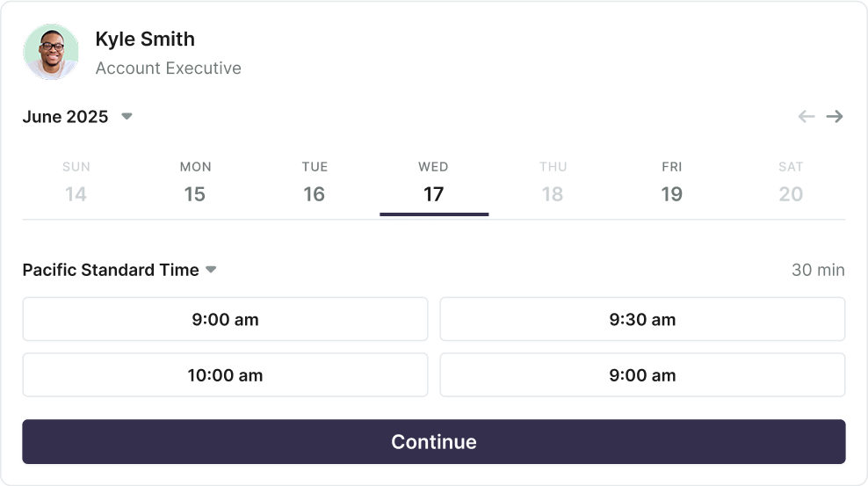Click the caret next to Pacific Standard Time
The height and width of the screenshot is (486, 868).
[211, 270]
